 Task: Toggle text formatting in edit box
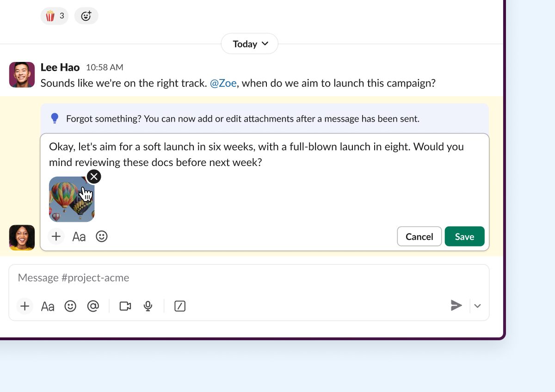pyautogui.click(x=79, y=237)
